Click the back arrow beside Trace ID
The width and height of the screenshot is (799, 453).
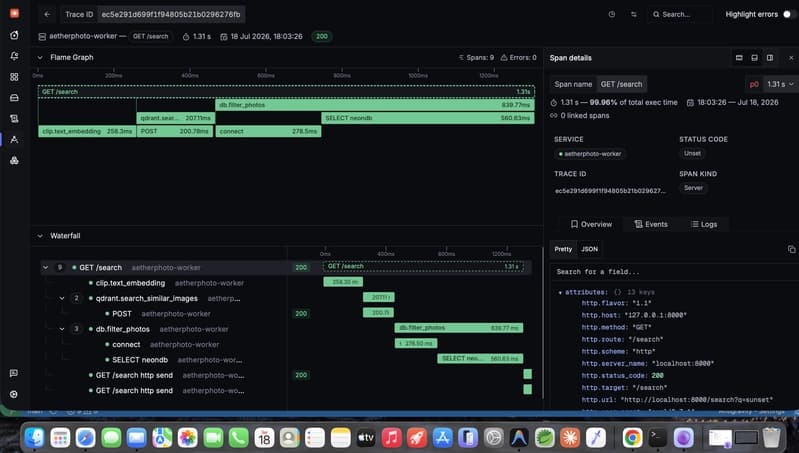[x=47, y=14]
